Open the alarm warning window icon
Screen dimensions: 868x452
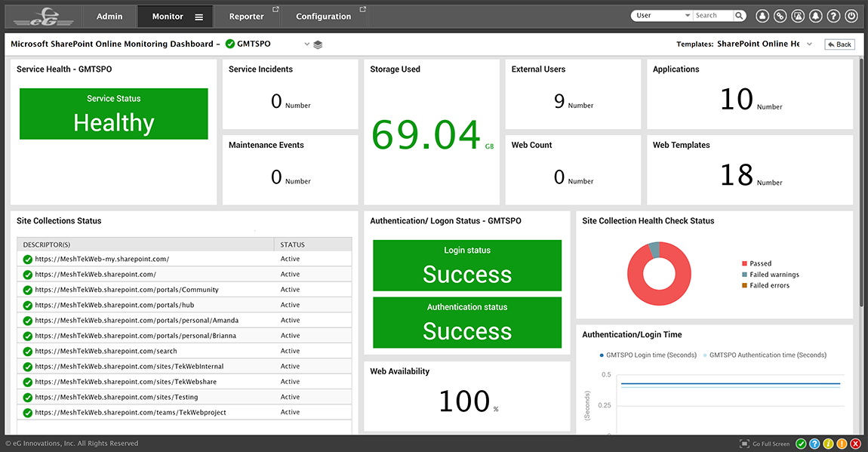[x=798, y=16]
